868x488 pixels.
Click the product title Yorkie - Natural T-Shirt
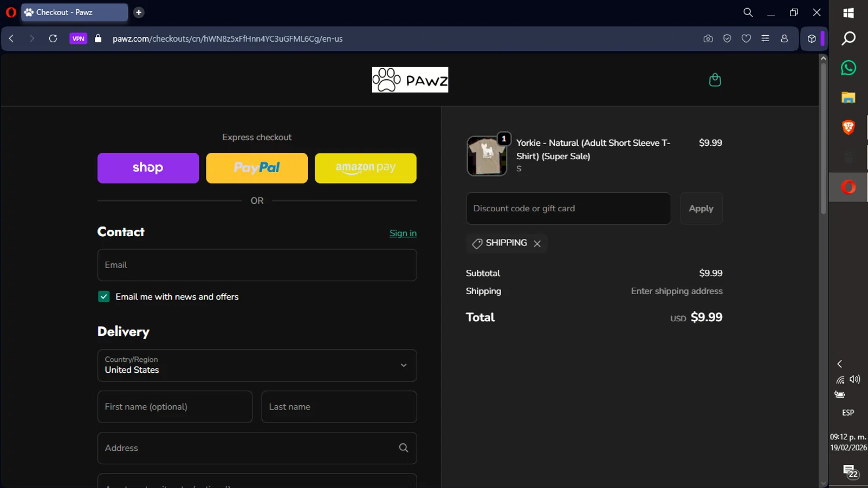pos(593,149)
